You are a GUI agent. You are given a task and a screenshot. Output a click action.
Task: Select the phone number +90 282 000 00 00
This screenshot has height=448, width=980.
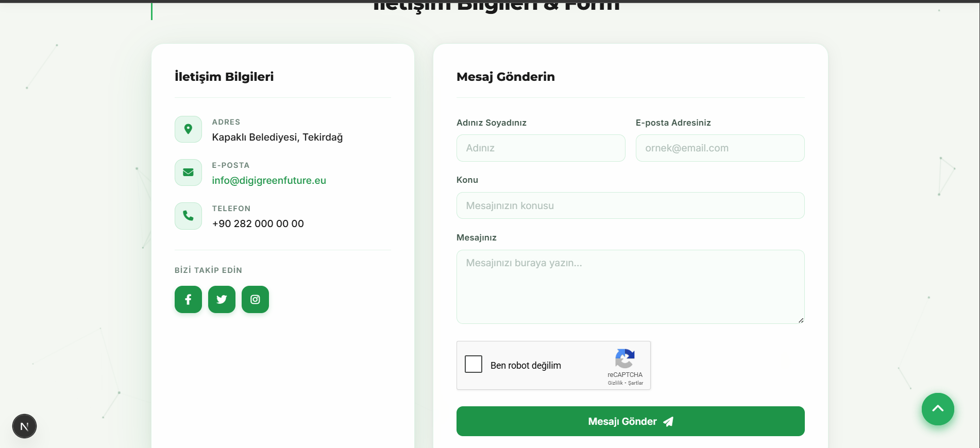coord(258,223)
